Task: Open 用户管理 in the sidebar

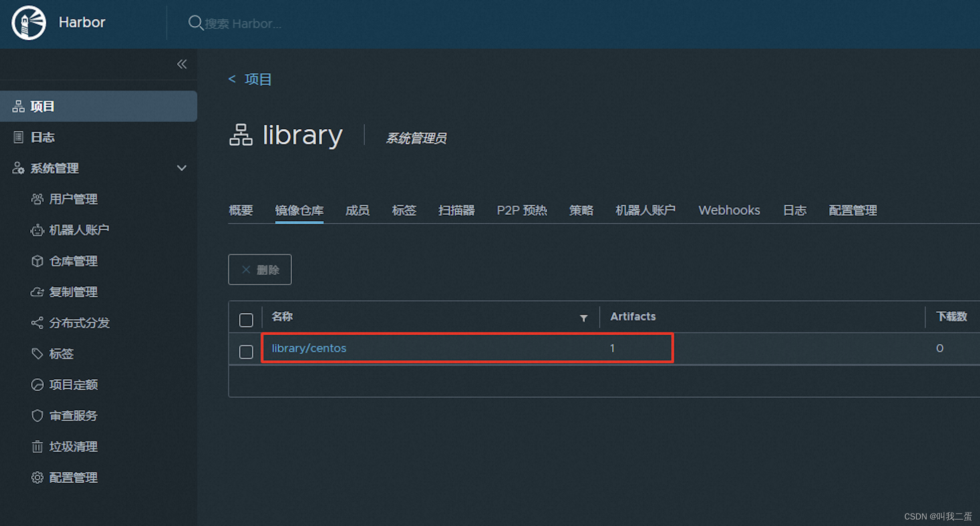Action: pos(74,199)
